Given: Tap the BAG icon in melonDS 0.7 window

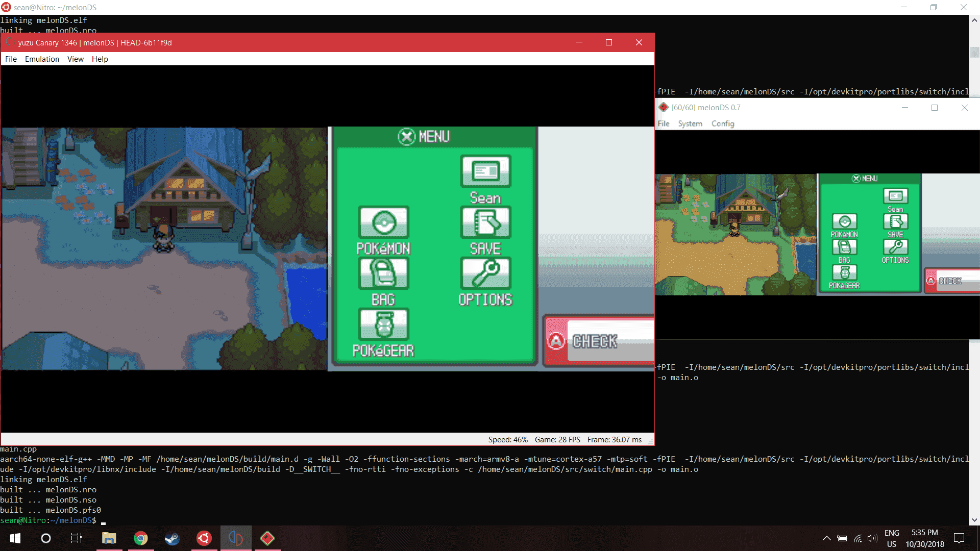Looking at the screenshot, I should [x=845, y=247].
